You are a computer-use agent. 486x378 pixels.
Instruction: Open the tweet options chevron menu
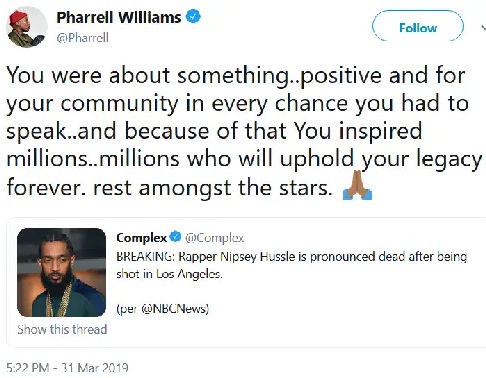coord(483,28)
